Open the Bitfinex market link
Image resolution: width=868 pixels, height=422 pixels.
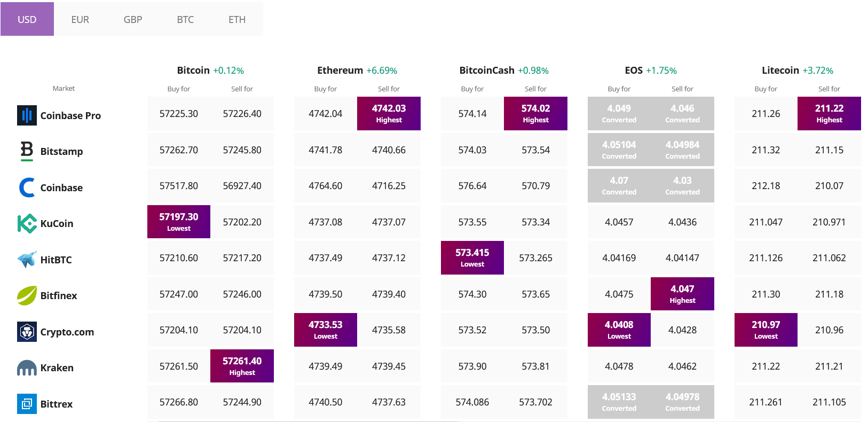[59, 295]
